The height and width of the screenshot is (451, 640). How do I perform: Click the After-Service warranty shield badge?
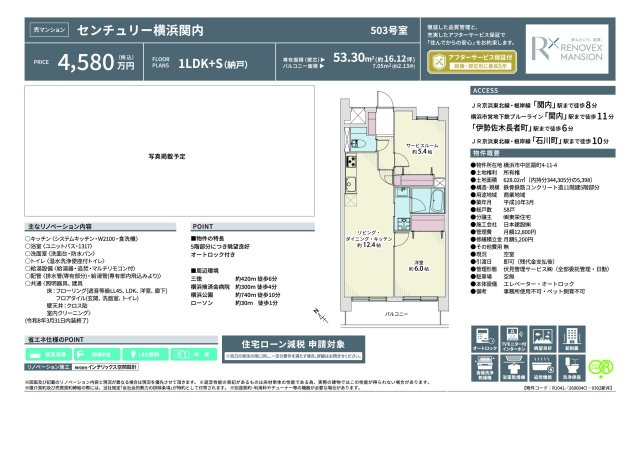pos(472,62)
